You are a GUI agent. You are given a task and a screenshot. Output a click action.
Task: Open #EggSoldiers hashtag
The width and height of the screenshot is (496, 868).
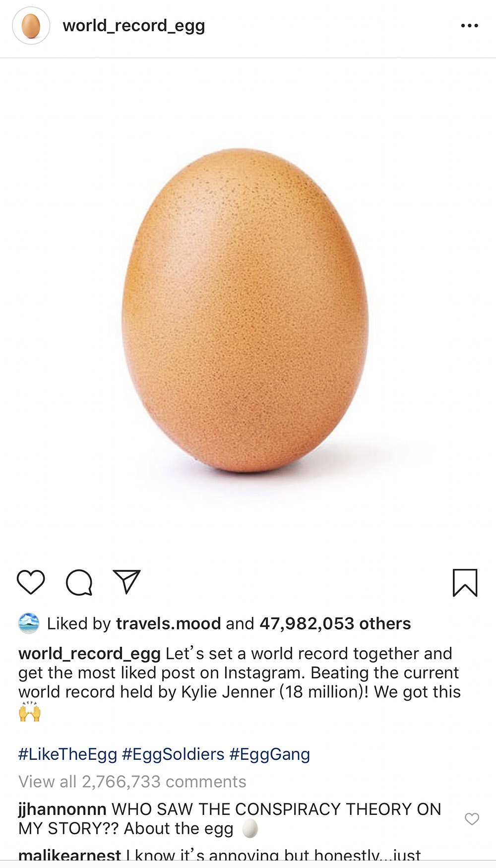tap(173, 754)
